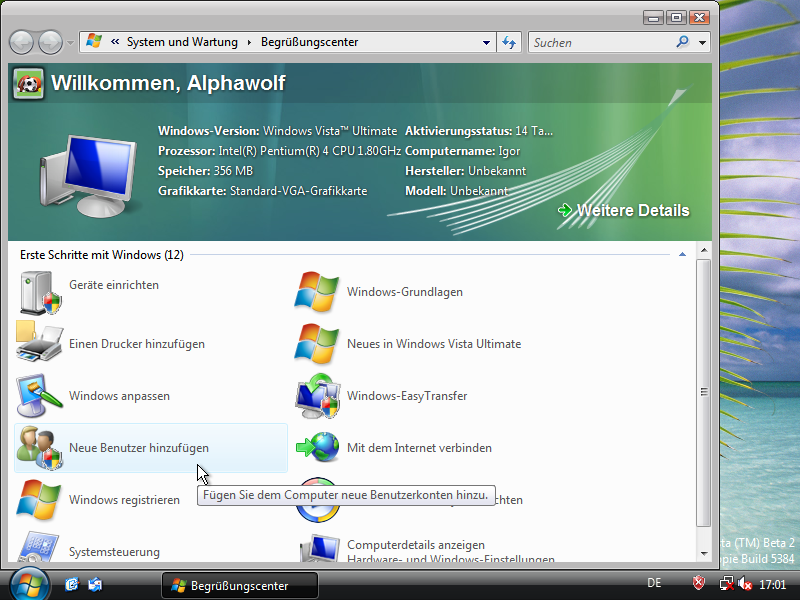Viewport: 800px width, 600px height.
Task: Click the Windows-EasyTransfer icon
Action: pos(317,396)
